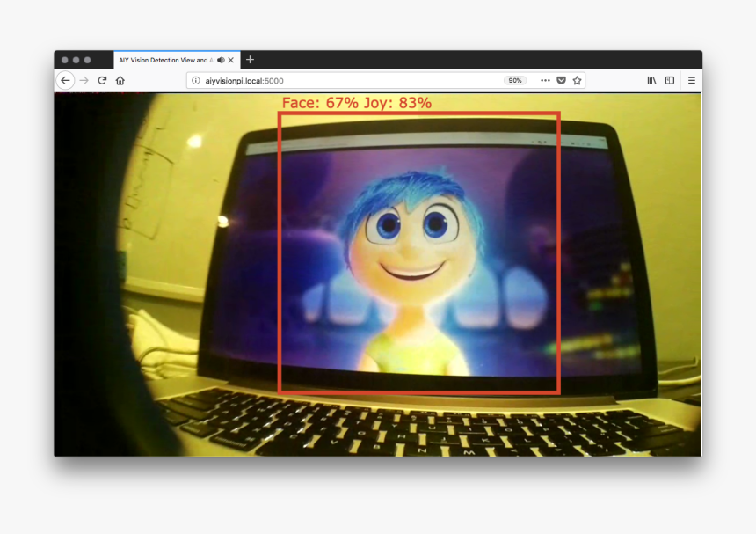The height and width of the screenshot is (534, 756).
Task: Maximize the window with the third dot
Action: pyautogui.click(x=87, y=60)
